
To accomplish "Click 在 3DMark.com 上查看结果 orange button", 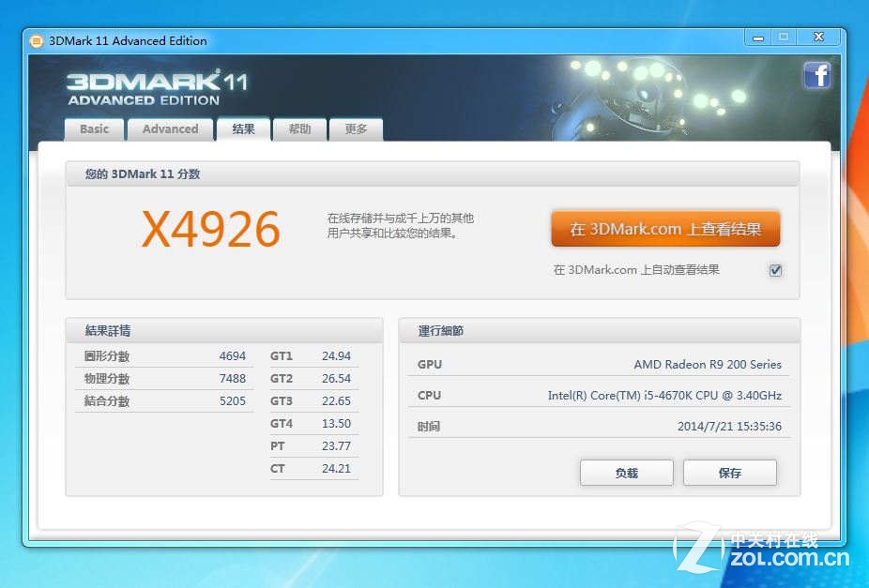I will click(x=665, y=229).
